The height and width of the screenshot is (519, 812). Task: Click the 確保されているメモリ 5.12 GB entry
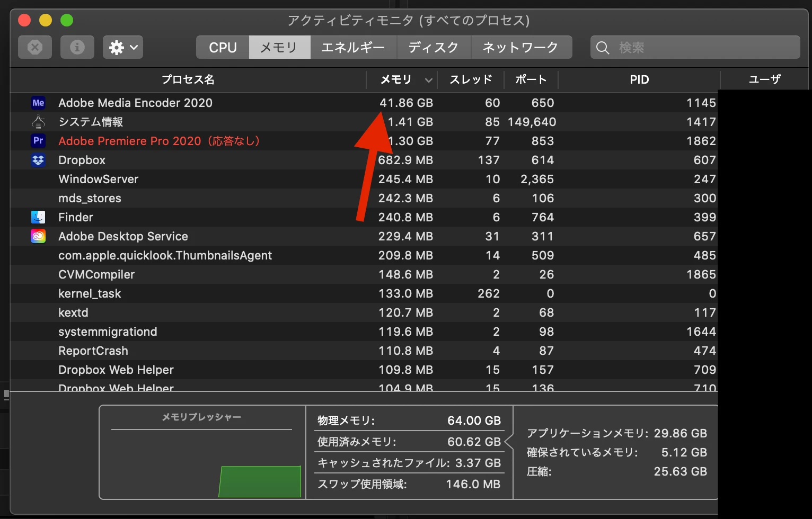coord(617,452)
